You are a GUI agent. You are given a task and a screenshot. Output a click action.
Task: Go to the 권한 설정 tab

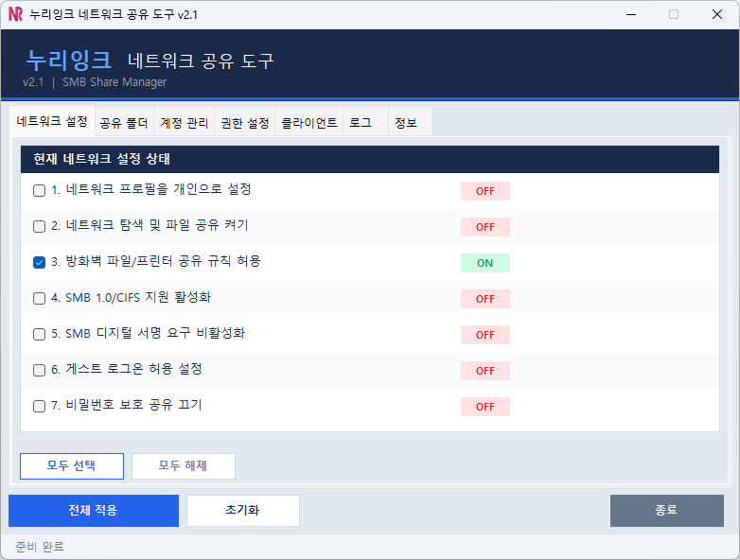coord(244,123)
